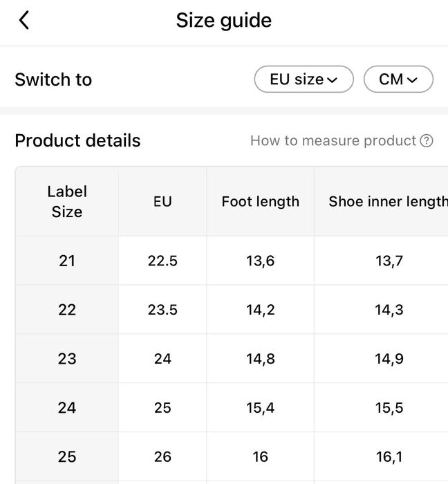Screen dimensions: 448x484
Task: Select label size 21 row
Action: [67, 261]
